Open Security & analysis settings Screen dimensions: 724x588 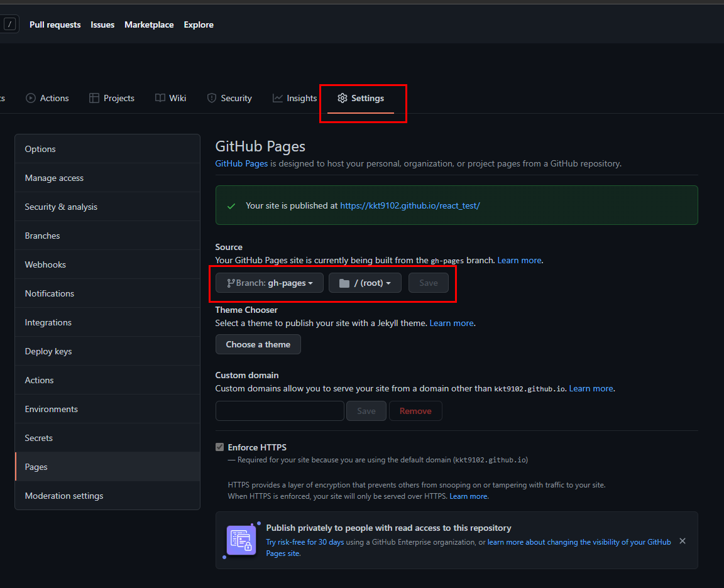click(x=107, y=207)
